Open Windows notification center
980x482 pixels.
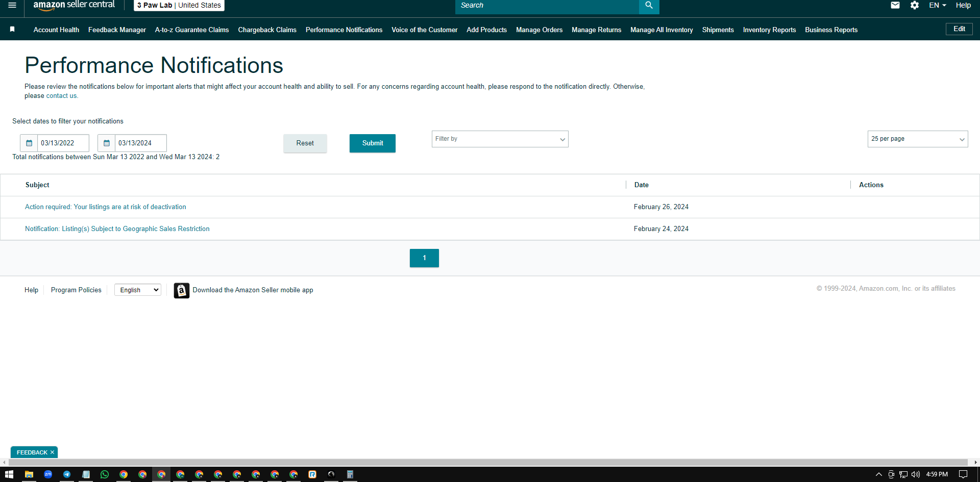[x=963, y=474]
